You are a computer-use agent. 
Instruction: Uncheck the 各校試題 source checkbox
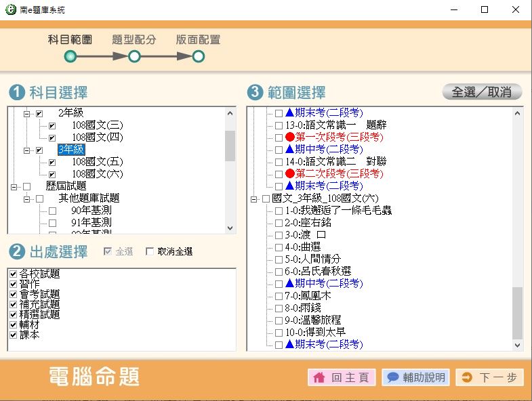click(x=14, y=274)
